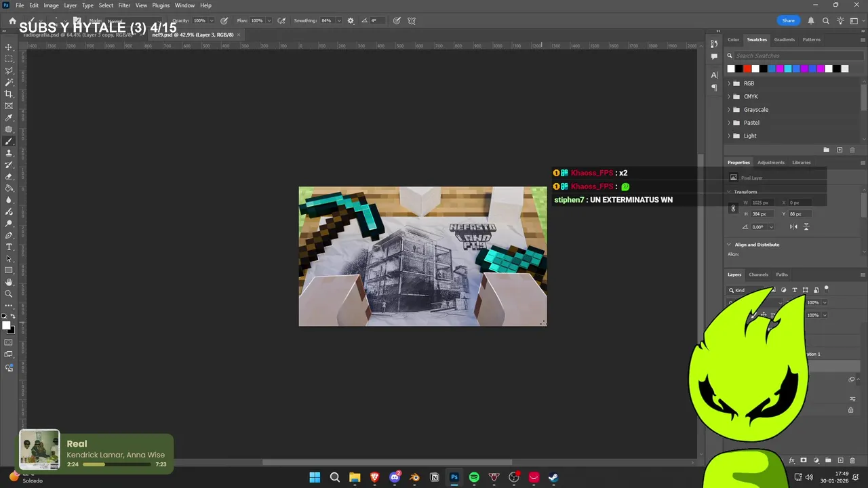The image size is (868, 488).
Task: Select the Path Selection tool
Action: (9, 258)
